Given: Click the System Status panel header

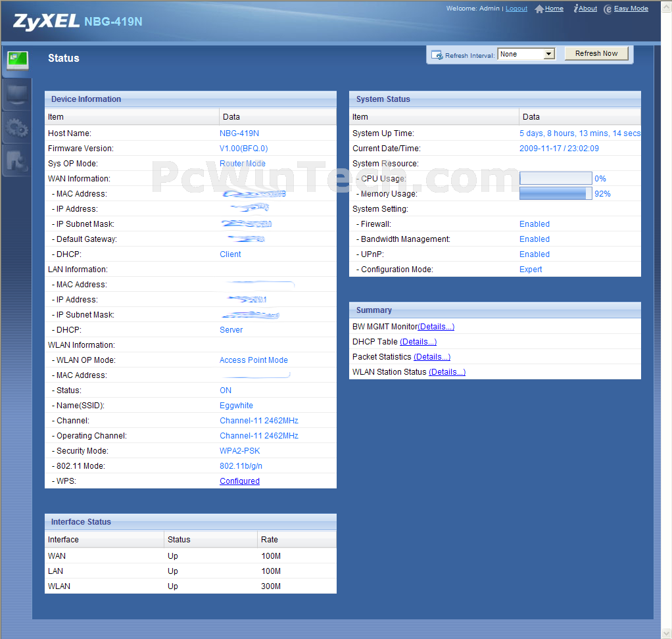Looking at the screenshot, I should (495, 99).
